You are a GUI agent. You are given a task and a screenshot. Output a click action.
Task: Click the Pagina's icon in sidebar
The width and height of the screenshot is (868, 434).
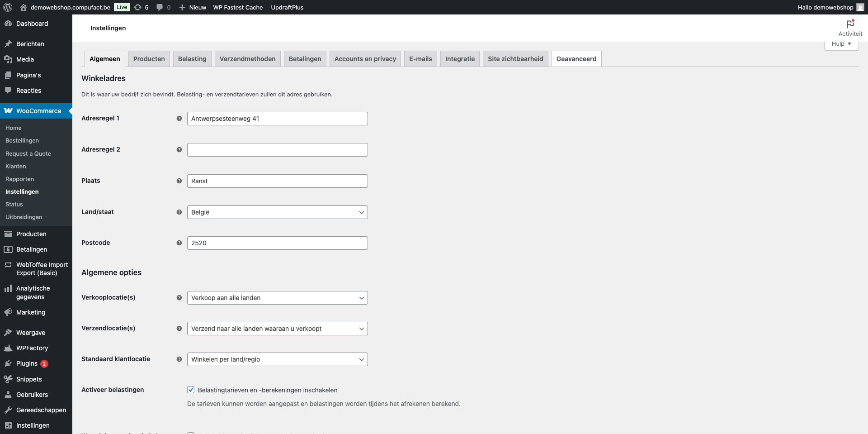8,75
